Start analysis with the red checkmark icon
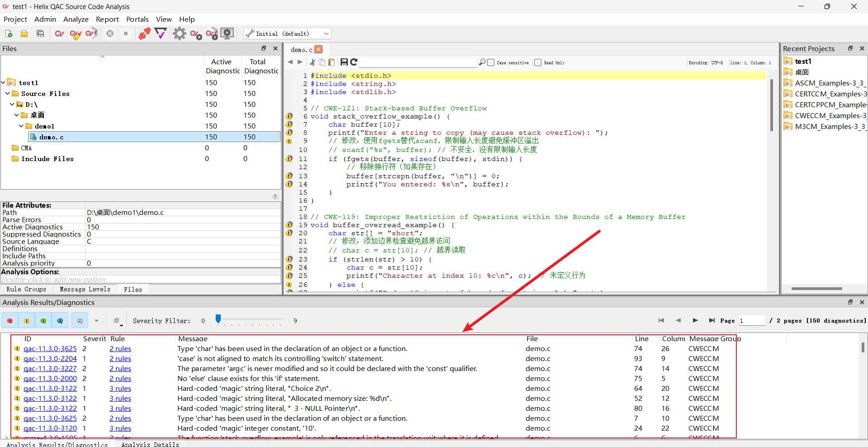This screenshot has width=868, height=447. (x=59, y=33)
